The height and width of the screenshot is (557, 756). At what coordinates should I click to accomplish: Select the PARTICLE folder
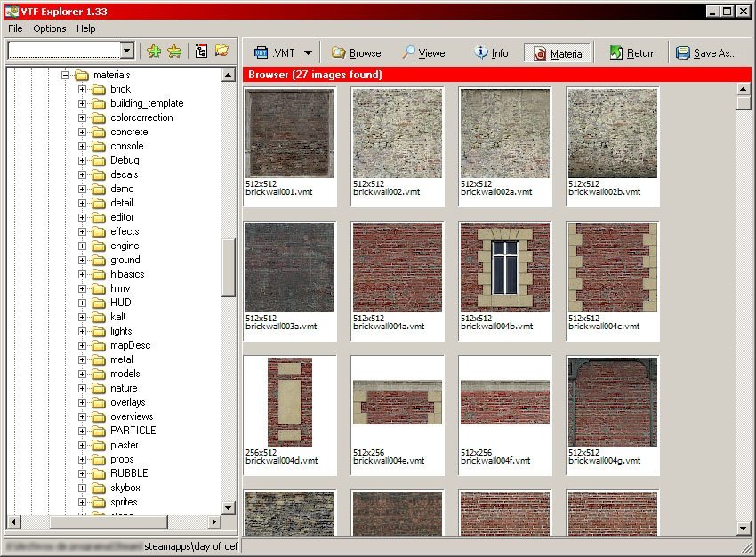pos(133,430)
